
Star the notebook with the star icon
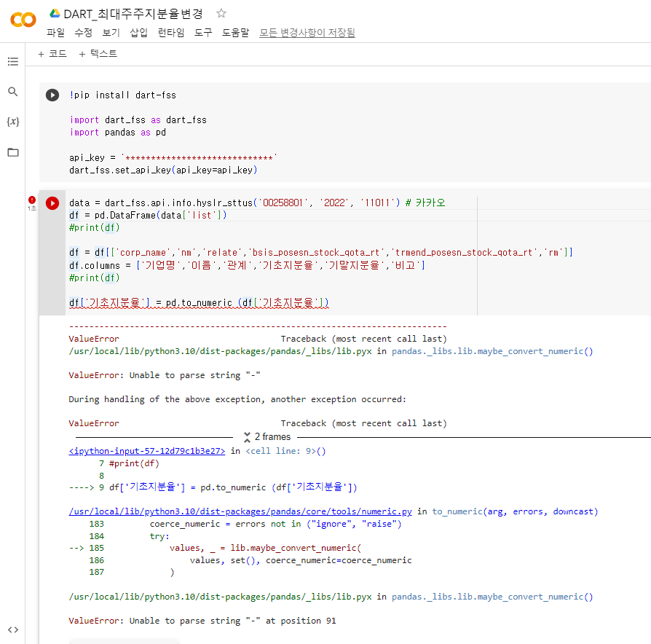(x=221, y=13)
